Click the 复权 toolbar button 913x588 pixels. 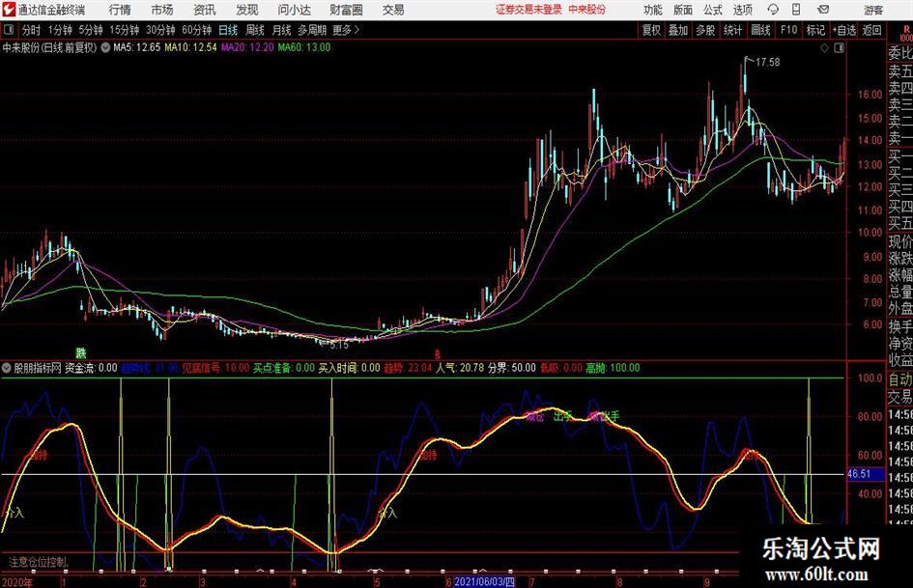coord(651,30)
